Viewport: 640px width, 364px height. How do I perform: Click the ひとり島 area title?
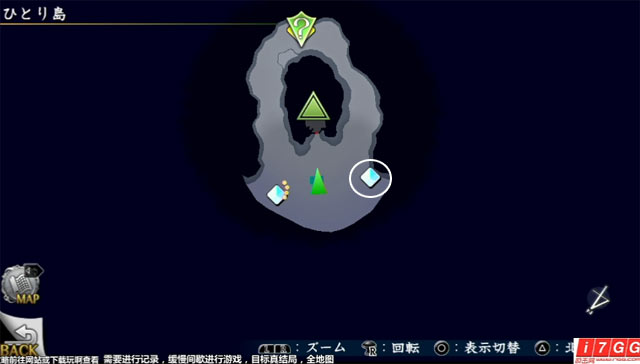(34, 13)
